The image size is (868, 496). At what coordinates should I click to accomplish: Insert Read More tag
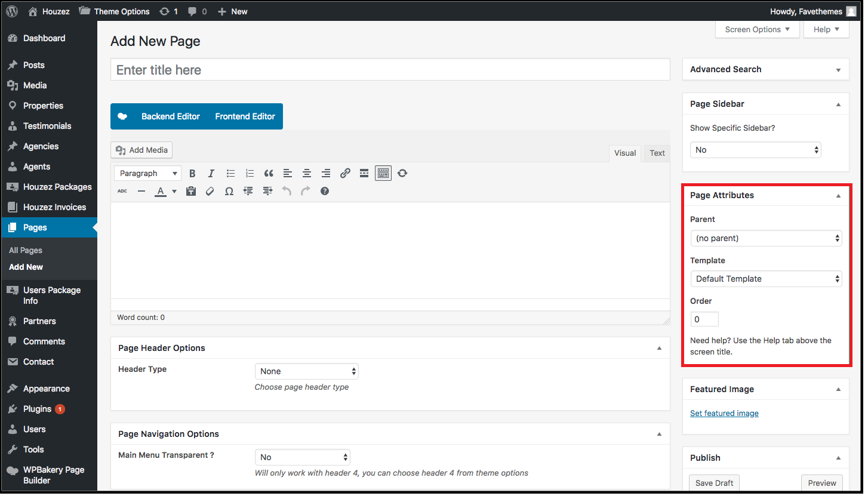(364, 173)
